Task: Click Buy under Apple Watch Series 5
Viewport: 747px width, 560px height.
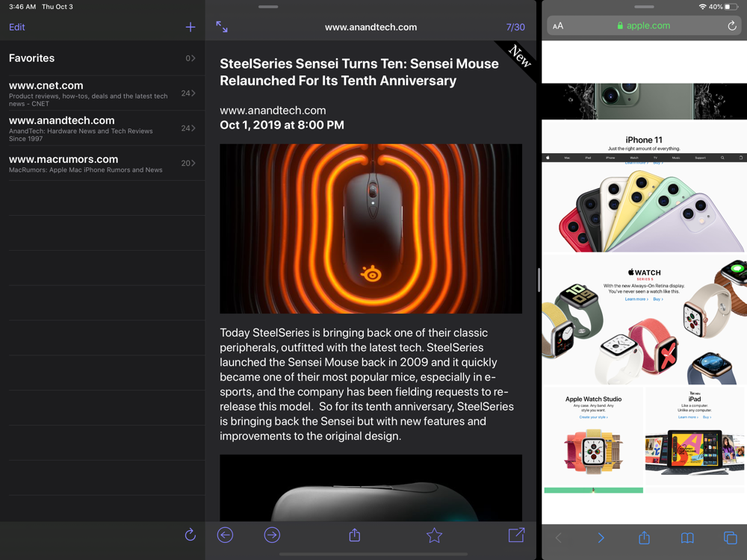Action: point(658,299)
